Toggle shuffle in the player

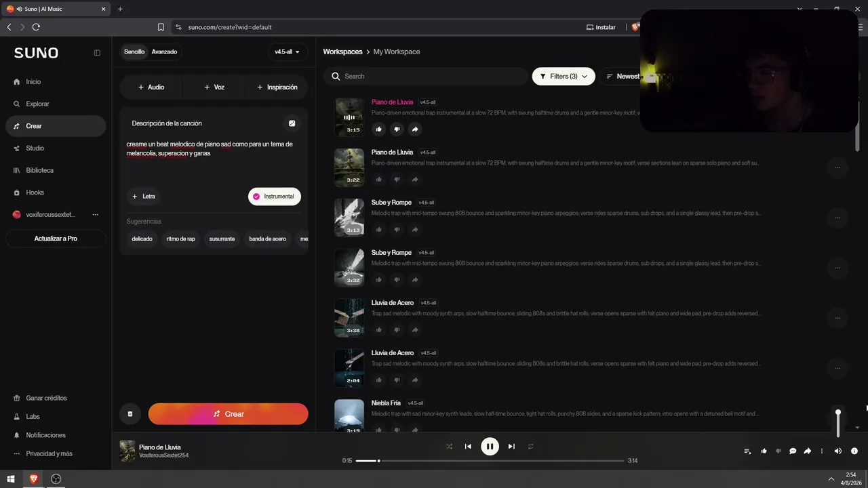tap(449, 447)
